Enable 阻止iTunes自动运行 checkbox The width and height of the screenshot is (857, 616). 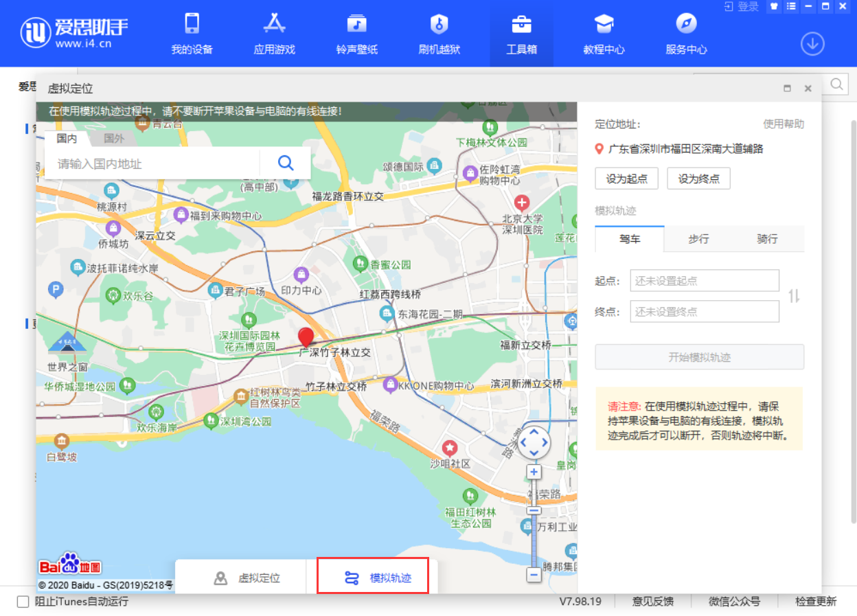tap(23, 601)
